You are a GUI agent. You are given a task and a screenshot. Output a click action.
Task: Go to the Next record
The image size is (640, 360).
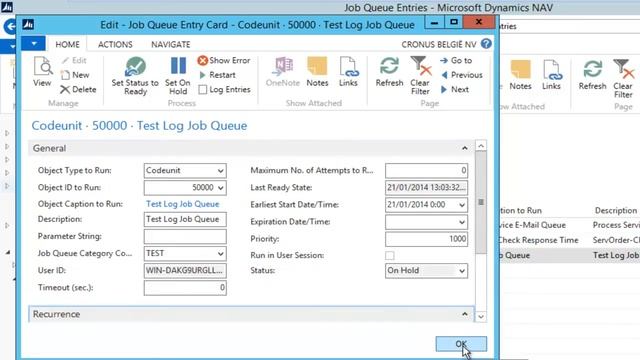tap(455, 89)
